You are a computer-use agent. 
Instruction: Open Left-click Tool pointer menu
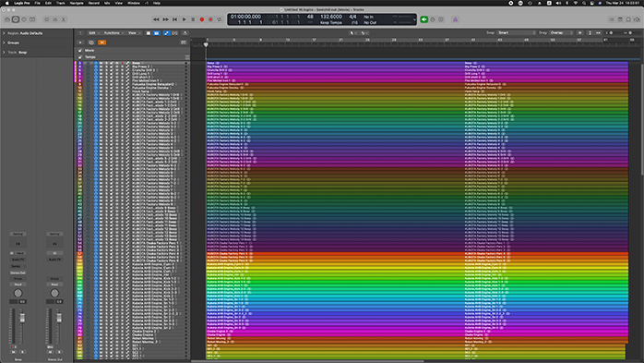coord(352,33)
